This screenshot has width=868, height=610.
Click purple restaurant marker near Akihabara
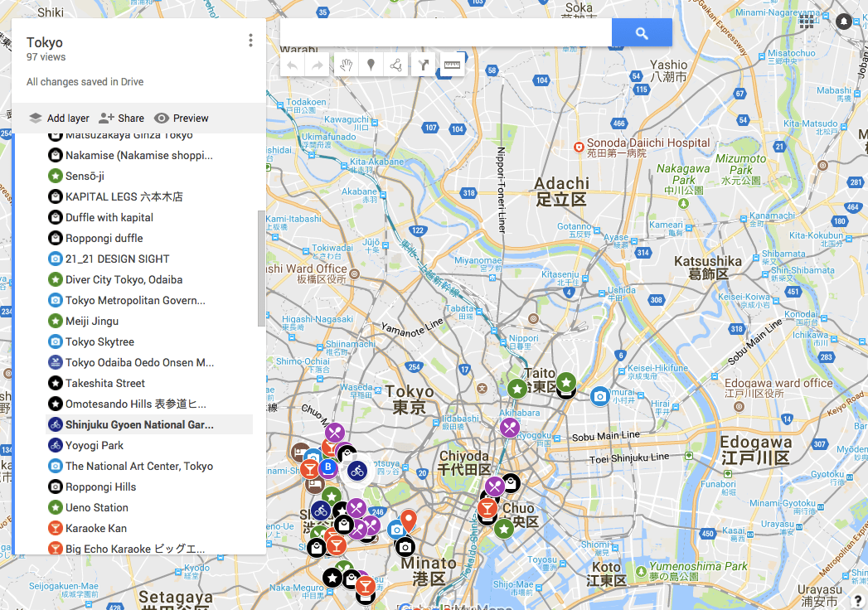point(509,428)
